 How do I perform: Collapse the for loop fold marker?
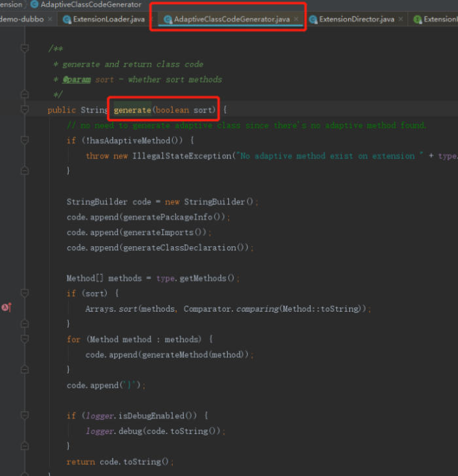25,339
